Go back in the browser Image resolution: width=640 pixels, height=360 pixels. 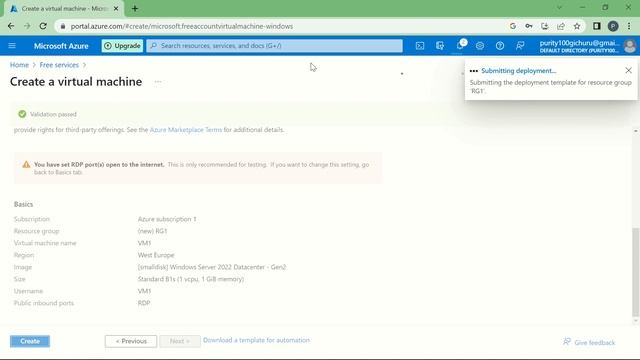pos(11,26)
